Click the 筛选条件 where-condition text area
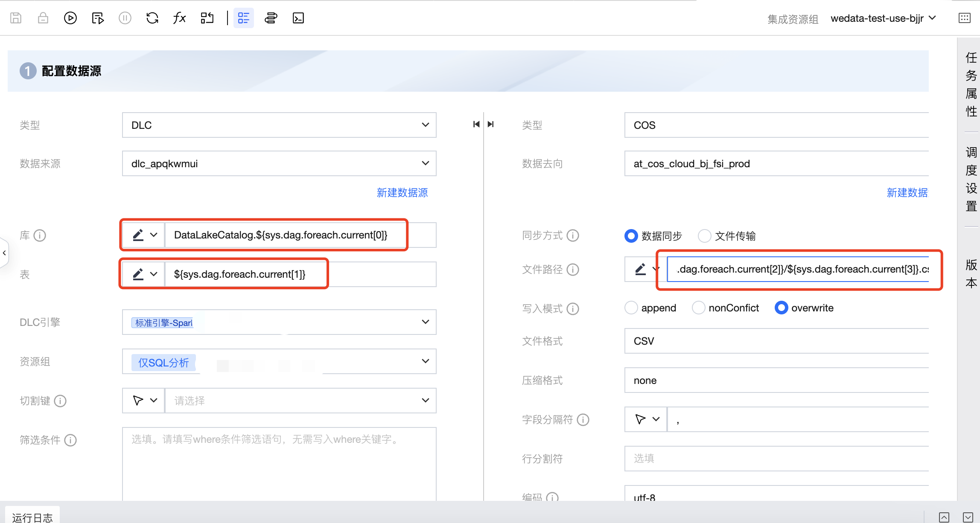 click(279, 463)
